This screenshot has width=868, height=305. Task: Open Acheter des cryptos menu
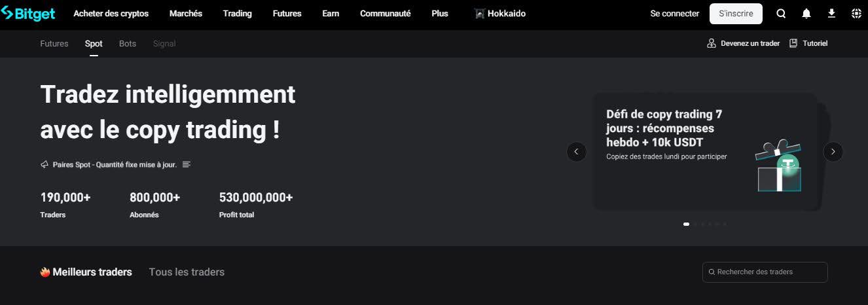(x=111, y=14)
